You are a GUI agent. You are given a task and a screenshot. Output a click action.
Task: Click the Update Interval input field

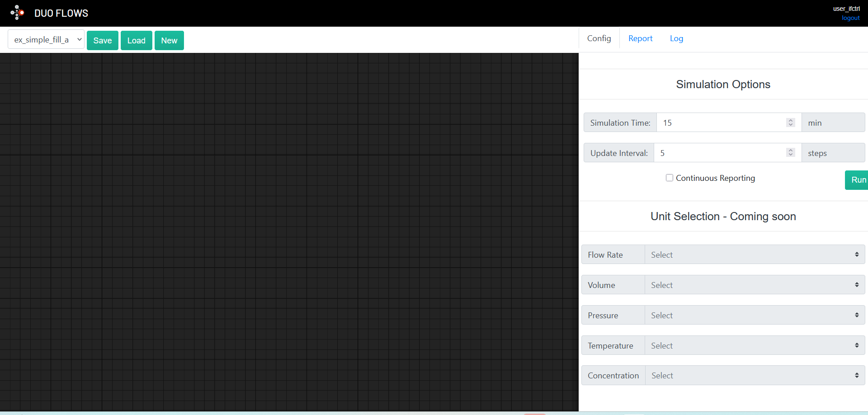[x=727, y=153]
